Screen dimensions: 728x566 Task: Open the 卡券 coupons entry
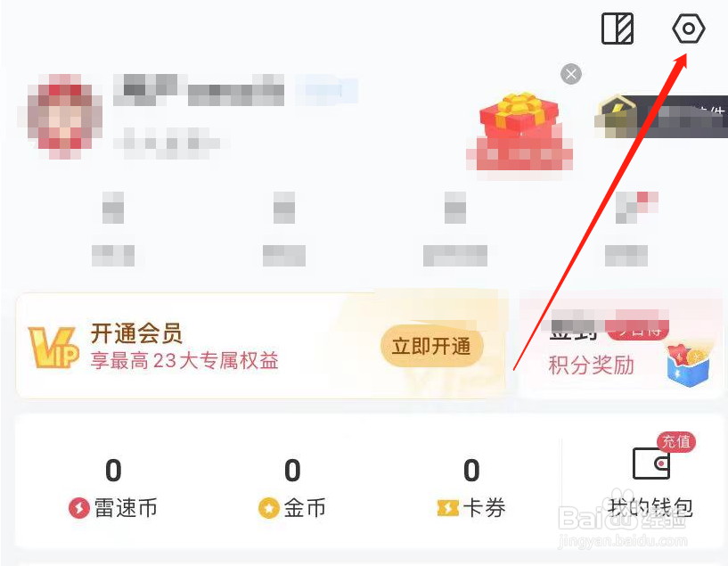point(471,488)
